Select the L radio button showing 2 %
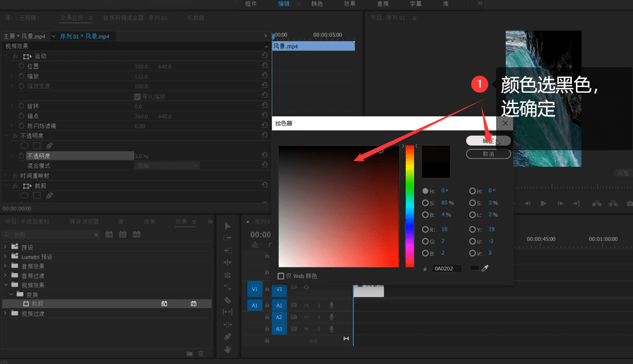The width and height of the screenshot is (633, 364). [472, 215]
